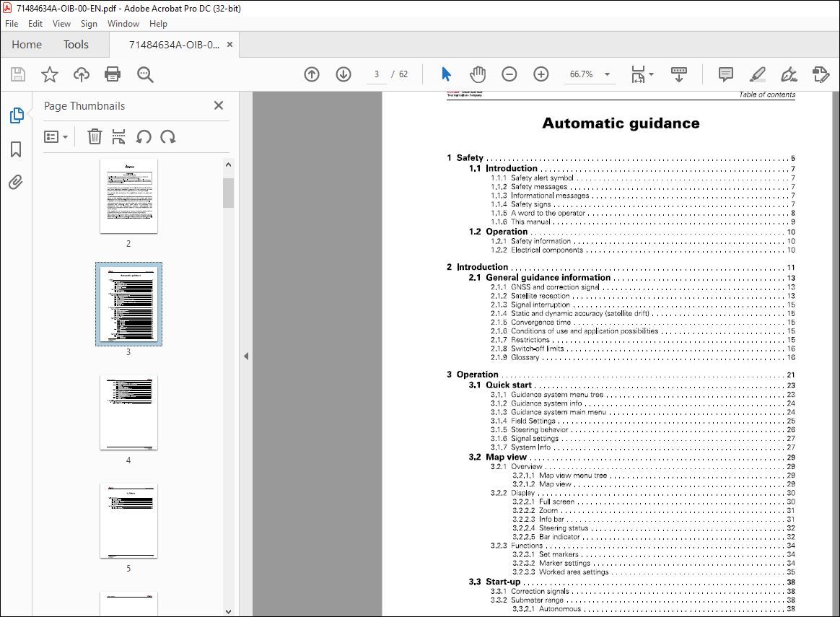Toggle the Page Thumbnails panel view

16,115
